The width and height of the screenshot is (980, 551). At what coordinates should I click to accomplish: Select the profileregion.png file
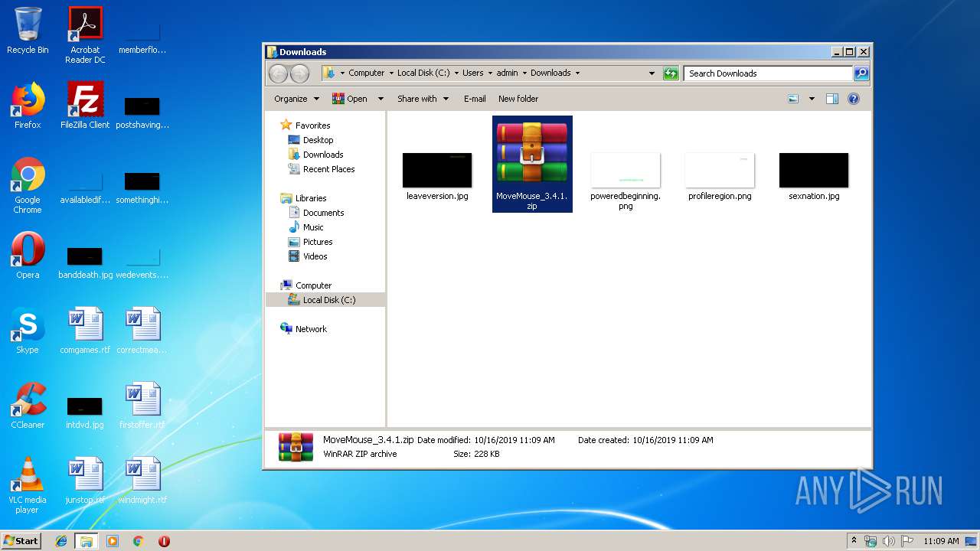tap(720, 176)
